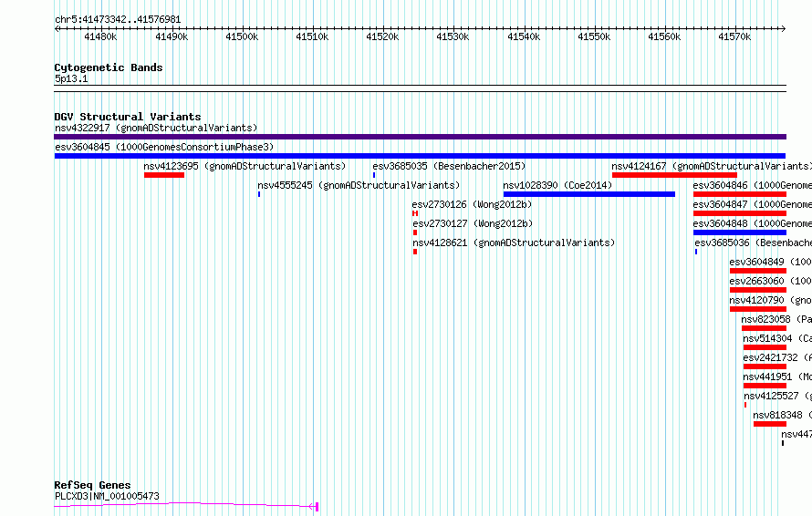Click the esv3604846 variant label
The image size is (812, 516).
[752, 185]
